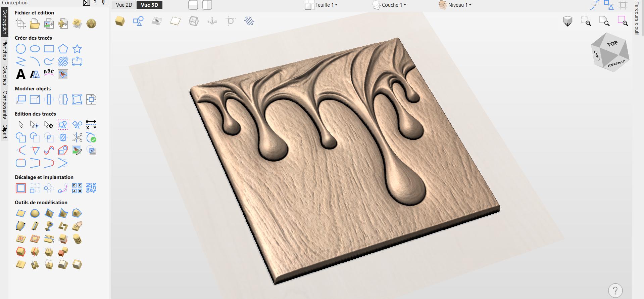Click the dashed rectangle question-mark dimension tool
Image resolution: width=644 pixels, height=299 pixels.
[x=77, y=61]
